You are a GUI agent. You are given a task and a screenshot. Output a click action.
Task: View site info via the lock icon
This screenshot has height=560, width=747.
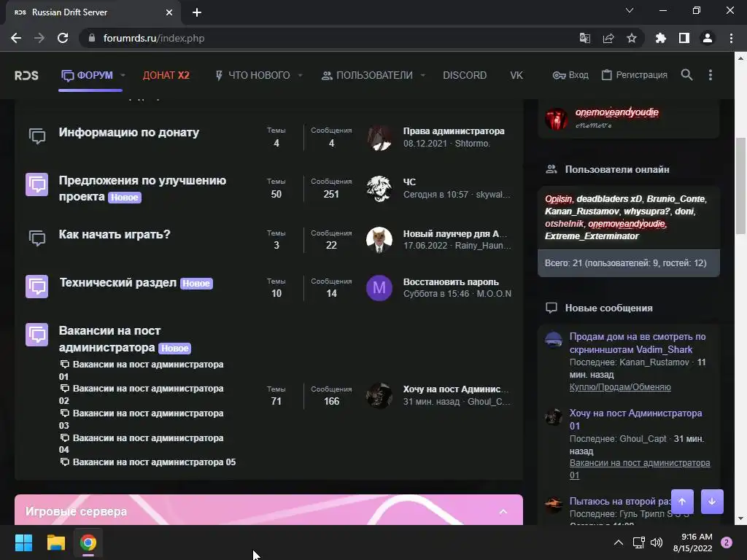(92, 38)
